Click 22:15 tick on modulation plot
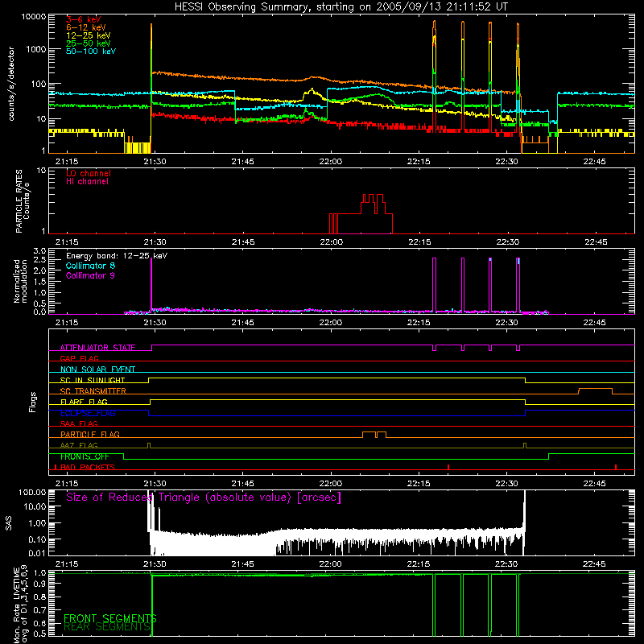644x644 pixels. (419, 323)
